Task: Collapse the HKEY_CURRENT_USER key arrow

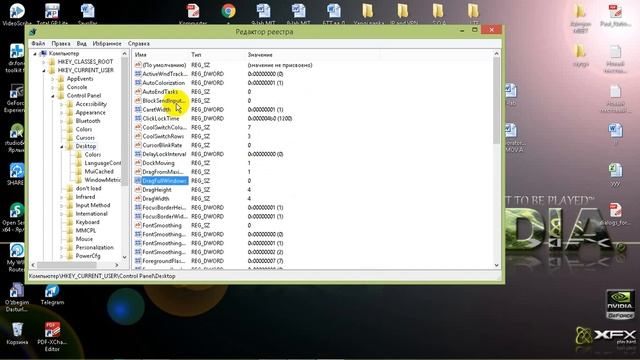Action: pos(44,70)
